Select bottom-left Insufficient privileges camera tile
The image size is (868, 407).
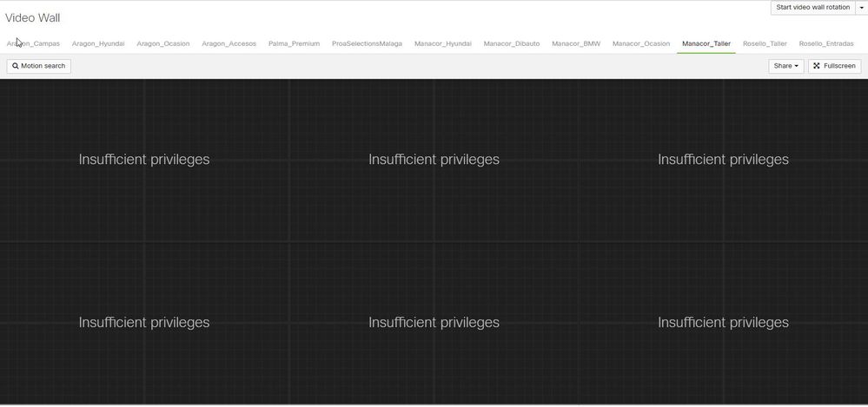144,323
